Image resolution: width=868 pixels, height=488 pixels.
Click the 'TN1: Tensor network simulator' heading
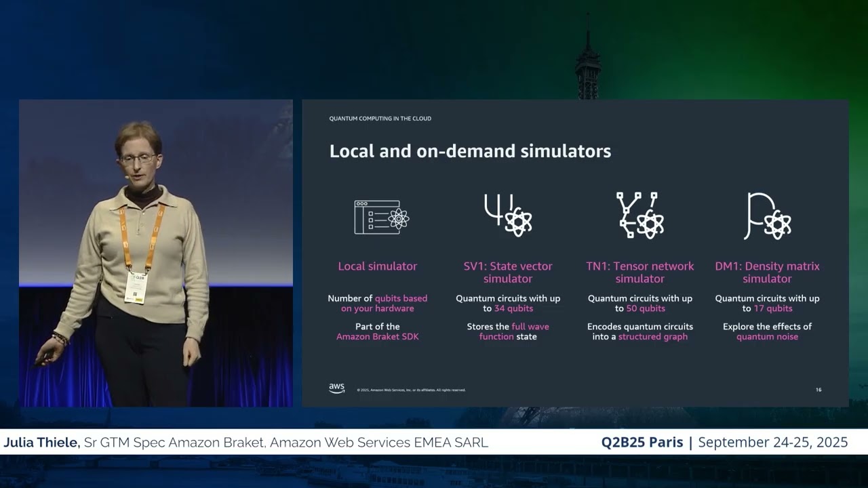[640, 272]
